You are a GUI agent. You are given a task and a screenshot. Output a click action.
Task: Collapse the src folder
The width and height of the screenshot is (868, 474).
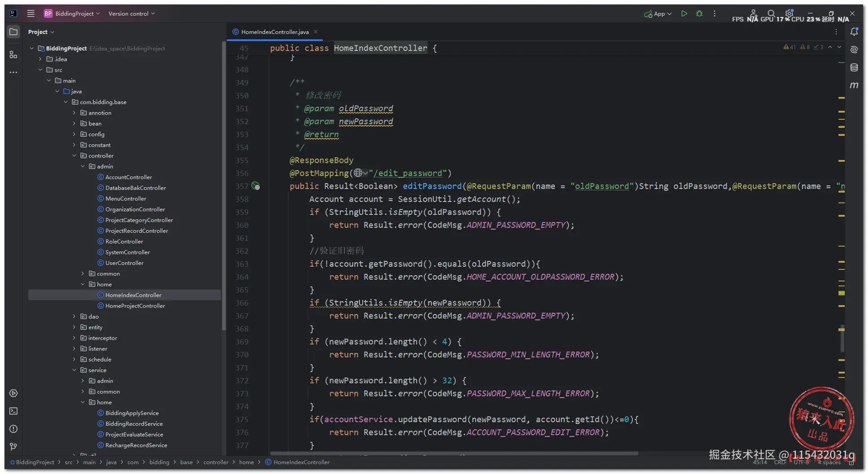(40, 70)
